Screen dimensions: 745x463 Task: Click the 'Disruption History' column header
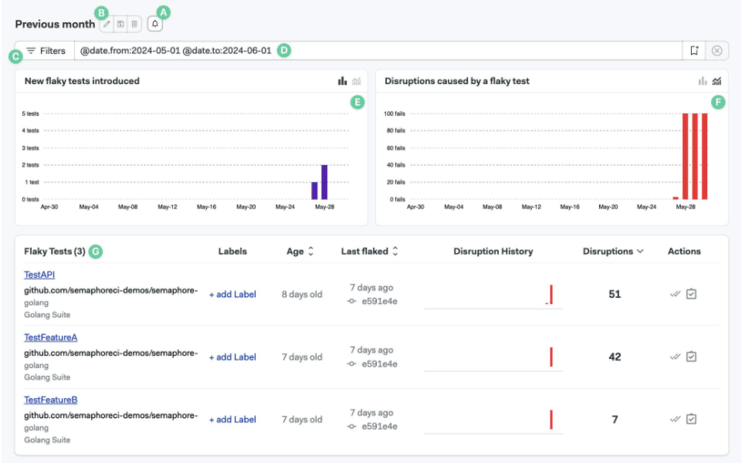(x=493, y=251)
